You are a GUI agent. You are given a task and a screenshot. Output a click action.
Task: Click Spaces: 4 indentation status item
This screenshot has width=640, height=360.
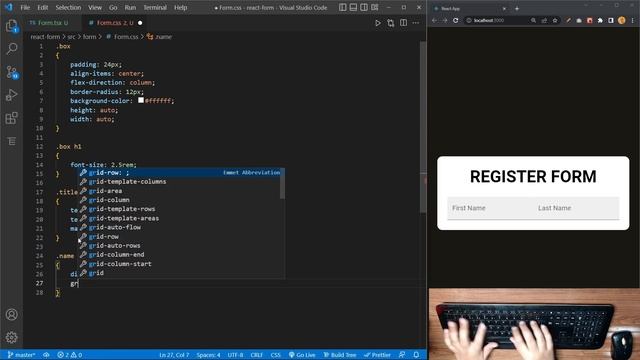click(x=208, y=355)
